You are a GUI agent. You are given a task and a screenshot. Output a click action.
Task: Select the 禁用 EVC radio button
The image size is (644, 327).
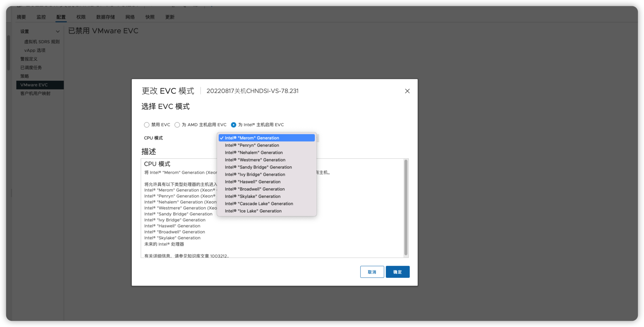tap(146, 125)
